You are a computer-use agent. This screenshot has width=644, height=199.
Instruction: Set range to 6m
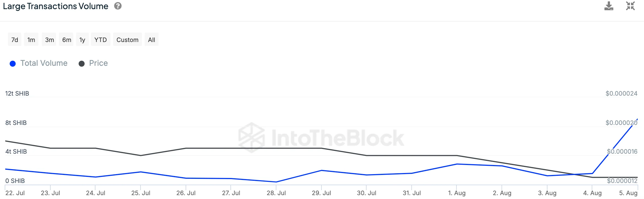[x=67, y=40]
